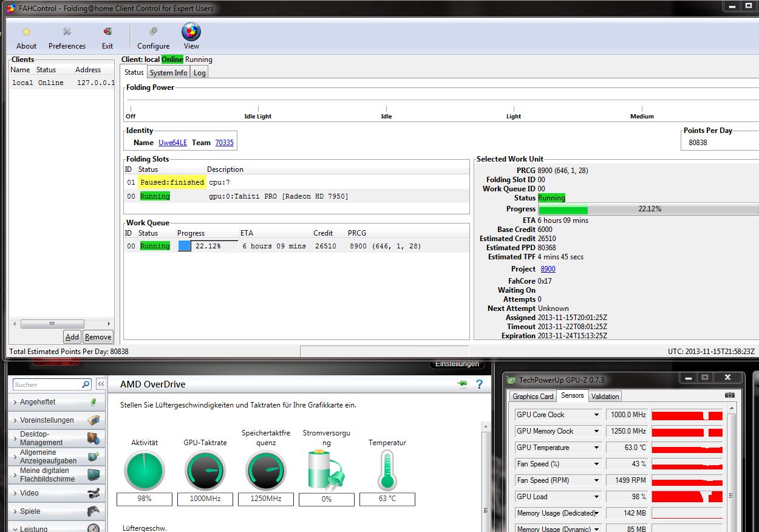Open the Fan Speed (RPM) sensor dropdown
759x532 pixels.
tap(596, 480)
